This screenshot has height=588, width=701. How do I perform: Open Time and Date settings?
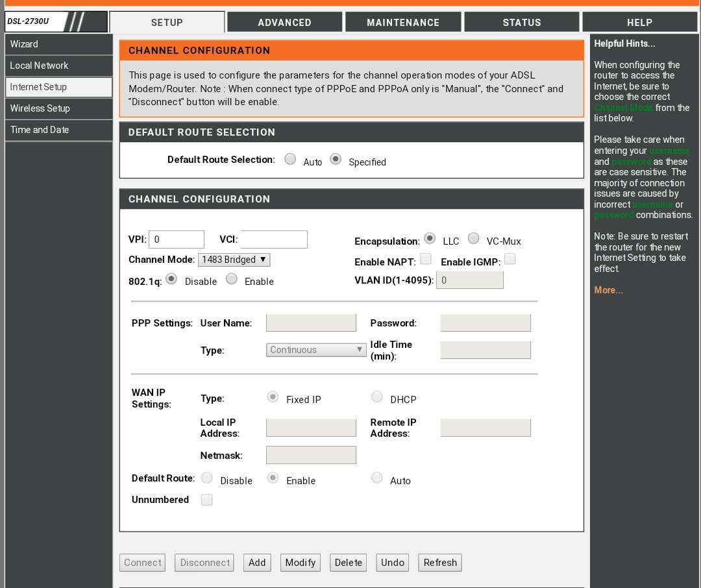click(x=58, y=130)
